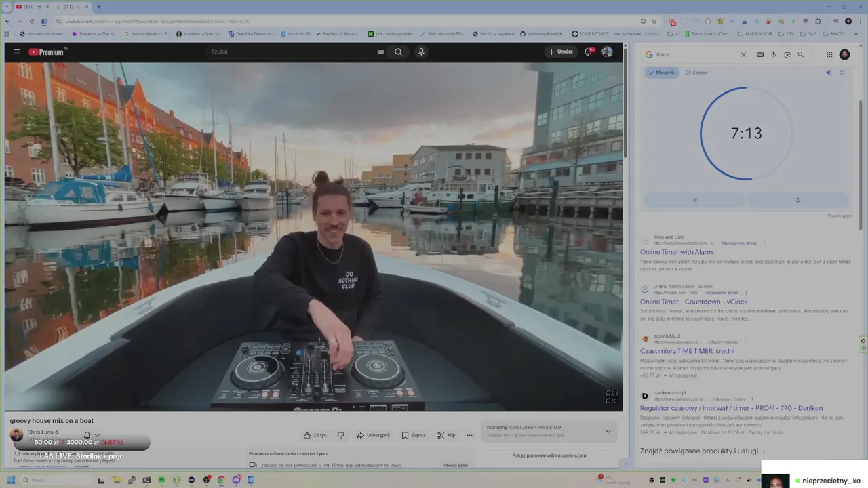
Task: Open a new browser tab
Action: coord(99,7)
